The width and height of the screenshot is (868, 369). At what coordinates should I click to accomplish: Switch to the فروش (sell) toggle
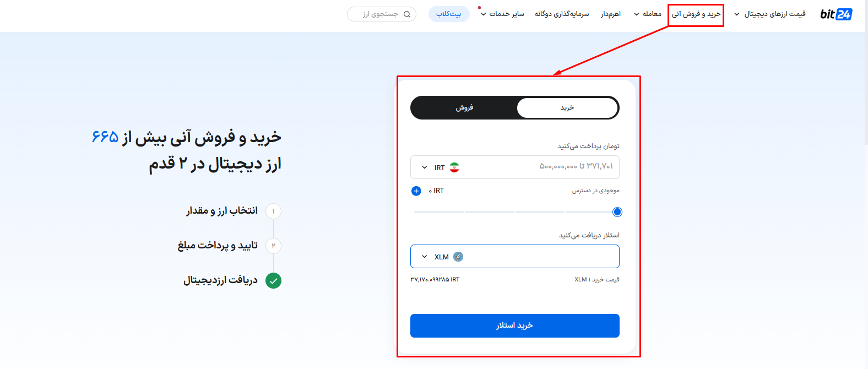pyautogui.click(x=464, y=108)
